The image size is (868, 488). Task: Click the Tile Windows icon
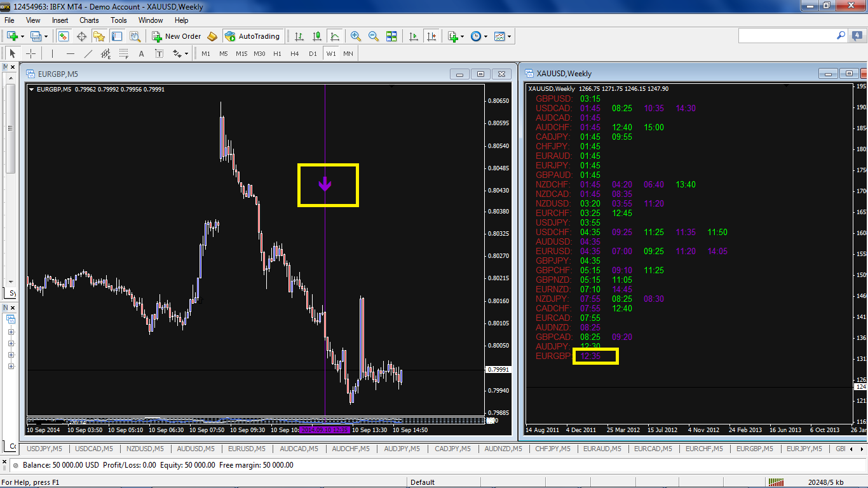click(391, 37)
